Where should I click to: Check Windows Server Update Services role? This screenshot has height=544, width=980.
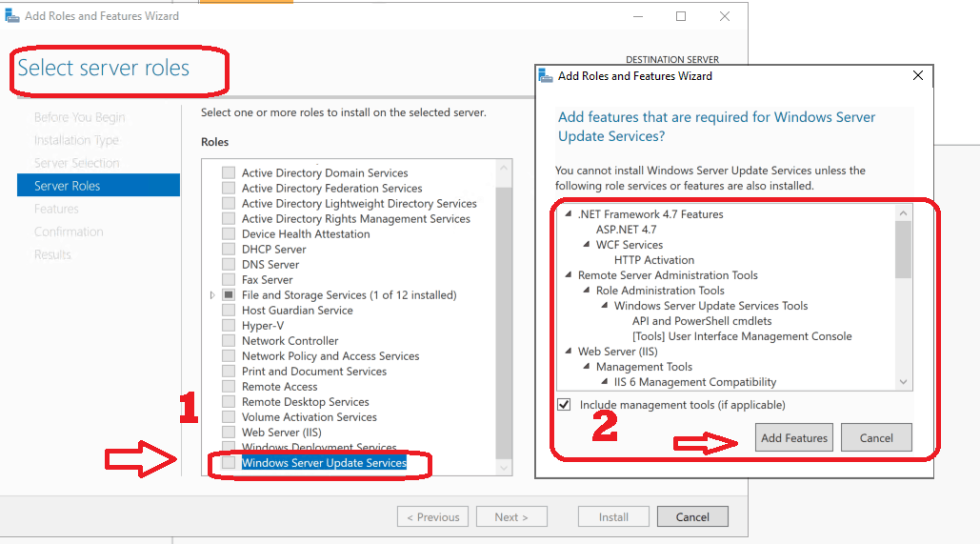click(229, 463)
